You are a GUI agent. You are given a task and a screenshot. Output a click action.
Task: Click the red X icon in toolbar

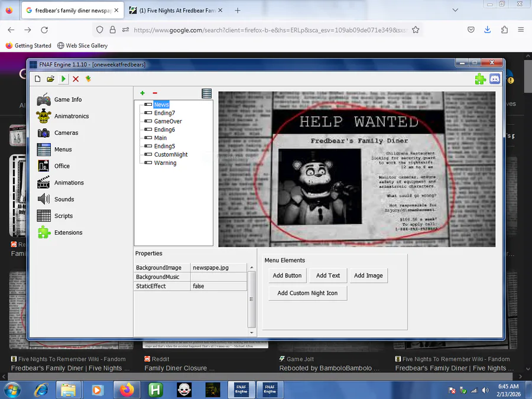[76, 79]
